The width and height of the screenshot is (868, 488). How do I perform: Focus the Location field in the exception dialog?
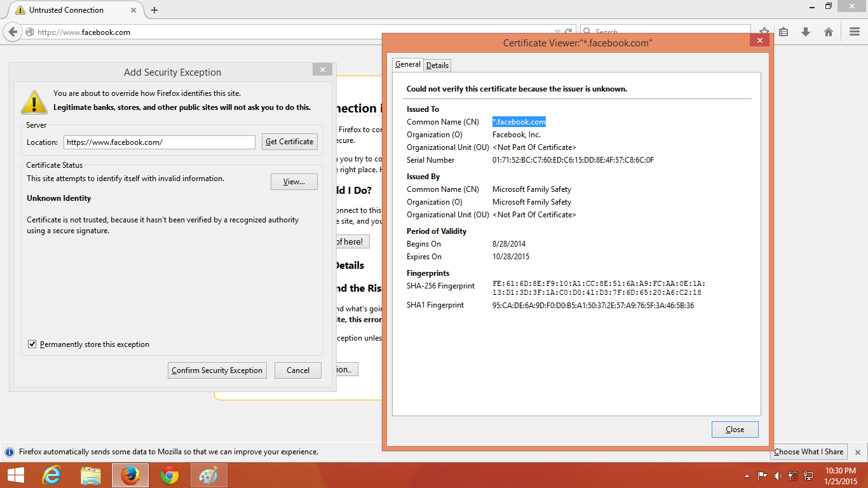click(159, 142)
